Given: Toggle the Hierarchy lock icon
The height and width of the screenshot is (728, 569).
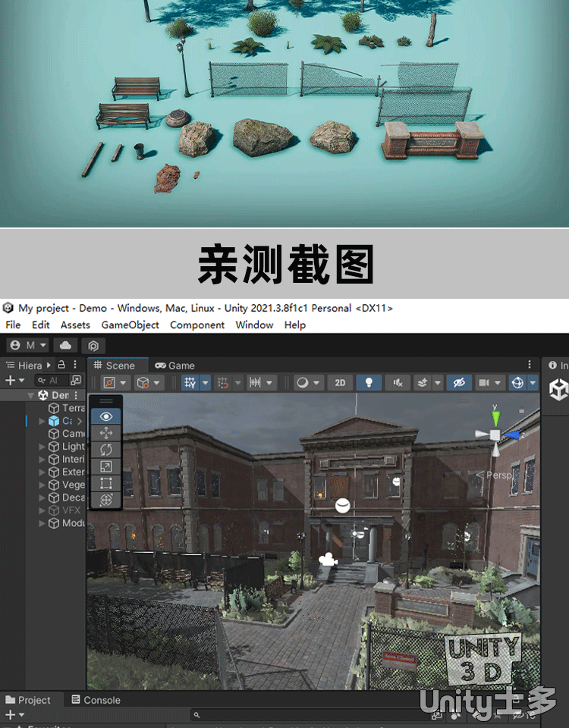Looking at the screenshot, I should pos(61,365).
